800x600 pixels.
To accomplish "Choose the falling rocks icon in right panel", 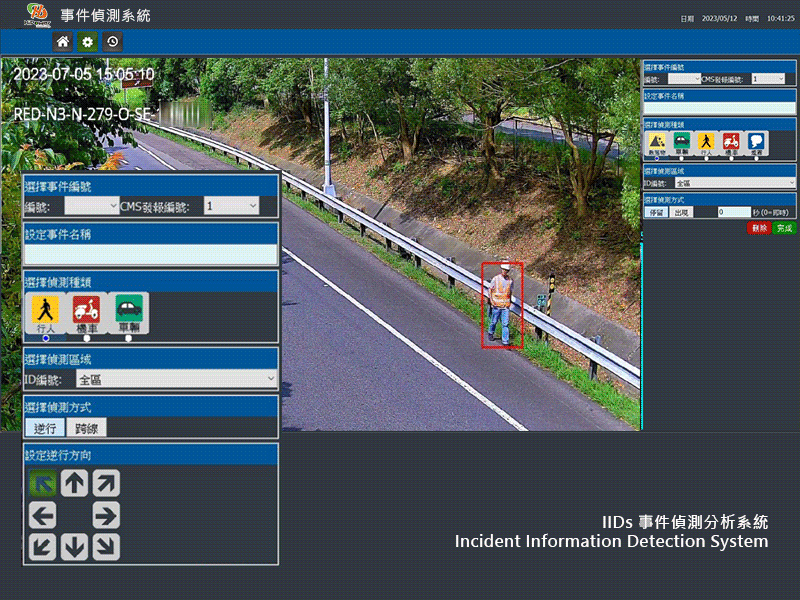I will 657,143.
